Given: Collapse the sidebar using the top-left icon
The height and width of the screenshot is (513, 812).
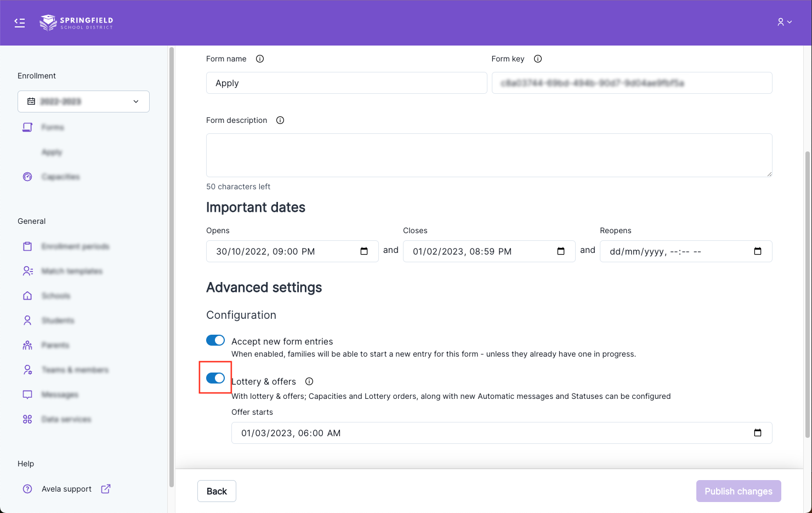Looking at the screenshot, I should pos(20,22).
